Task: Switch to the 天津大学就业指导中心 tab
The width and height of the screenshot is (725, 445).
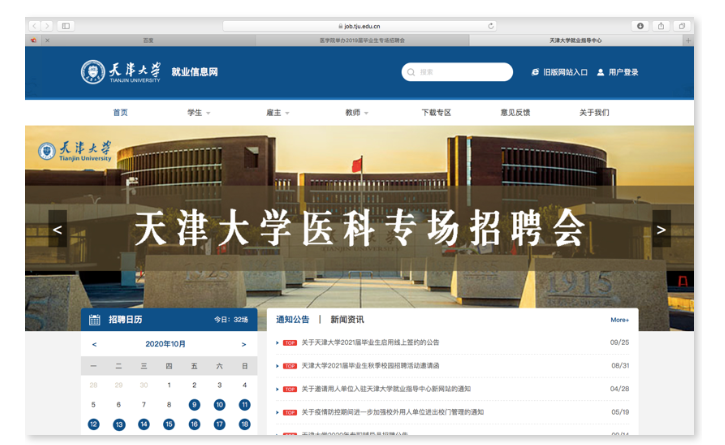Action: 576,40
